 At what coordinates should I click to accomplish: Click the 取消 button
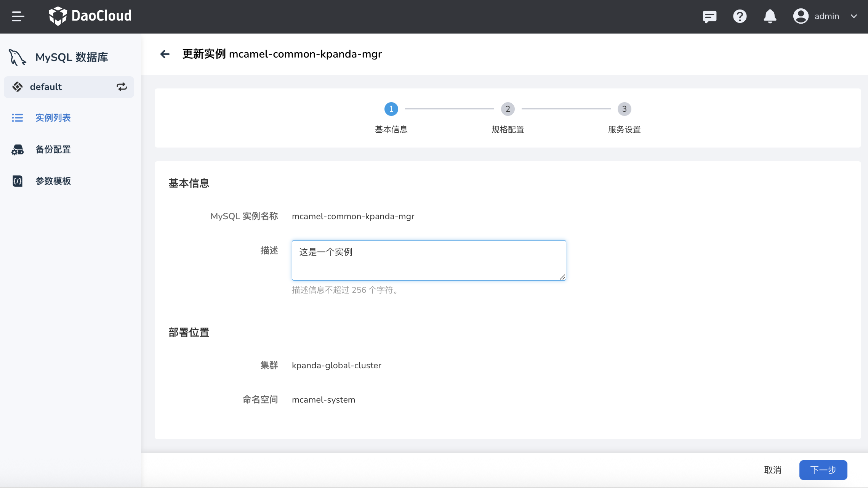click(773, 470)
